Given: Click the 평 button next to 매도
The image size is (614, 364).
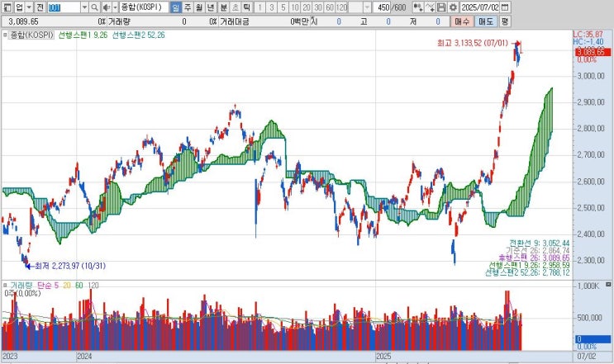Looking at the screenshot, I should click(505, 21).
